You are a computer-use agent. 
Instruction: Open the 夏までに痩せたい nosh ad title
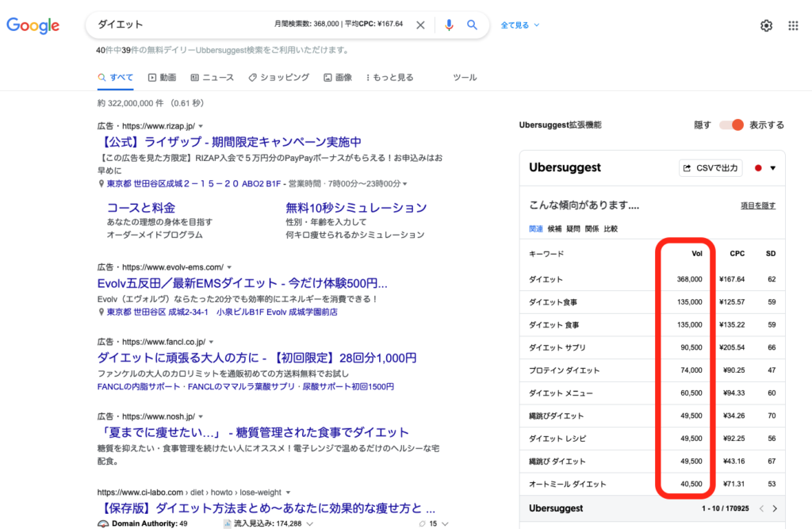pyautogui.click(x=253, y=432)
